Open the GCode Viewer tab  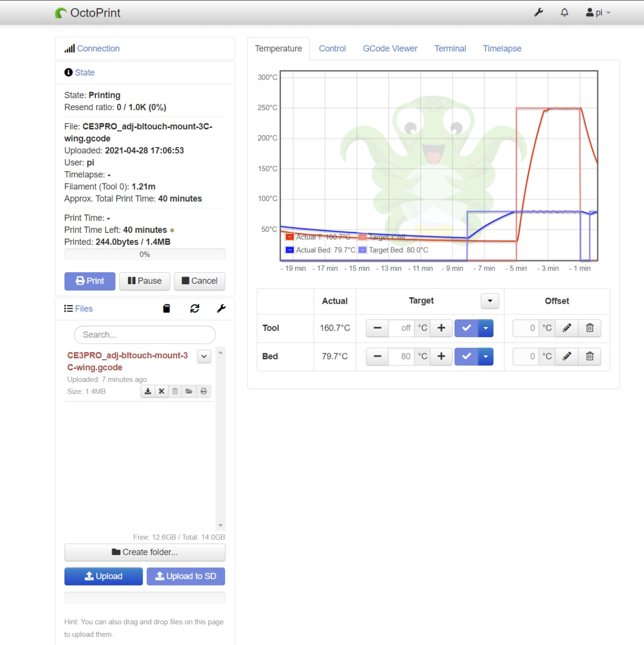click(390, 49)
